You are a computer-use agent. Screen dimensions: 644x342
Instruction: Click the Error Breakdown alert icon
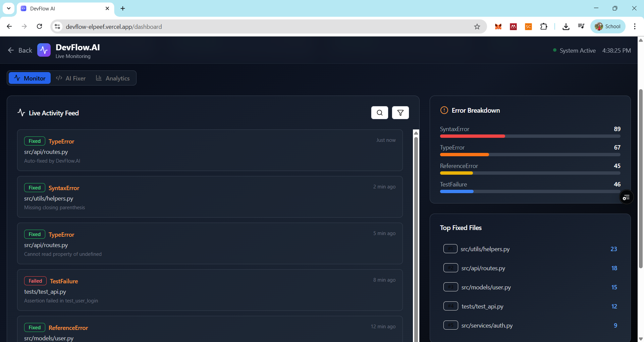coord(444,110)
